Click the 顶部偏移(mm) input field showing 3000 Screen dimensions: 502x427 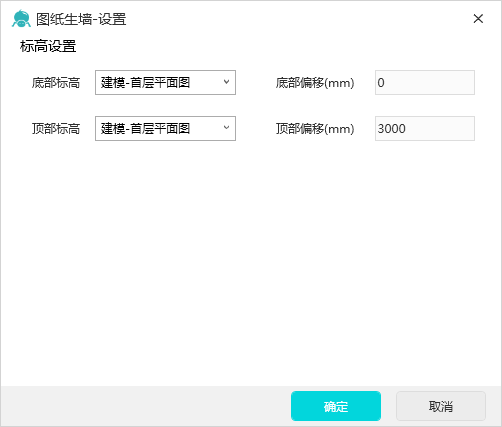425,128
